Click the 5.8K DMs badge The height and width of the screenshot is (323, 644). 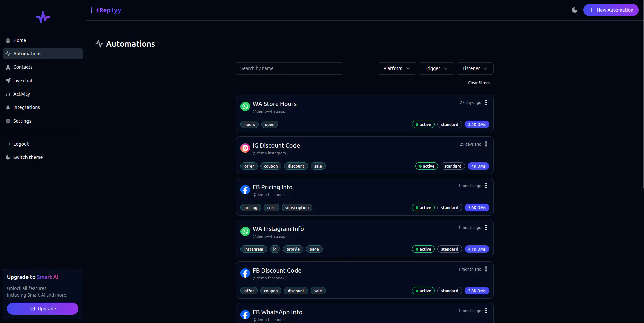(x=477, y=291)
